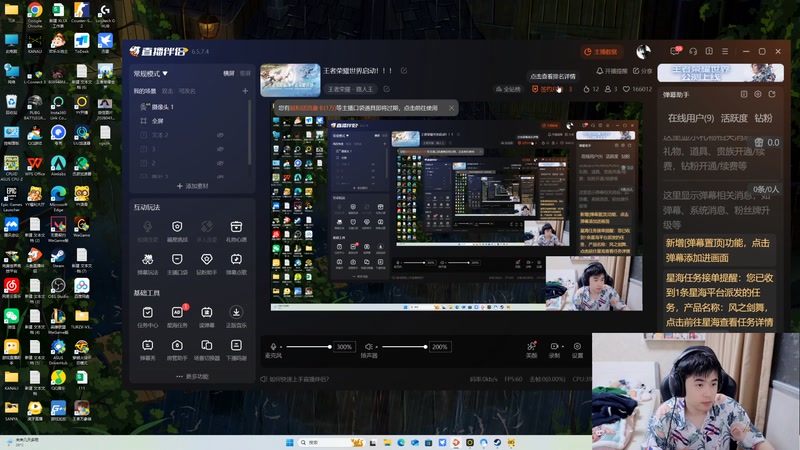800x450 pixels.
Task: Click microphone volume 300% field
Action: (x=344, y=347)
